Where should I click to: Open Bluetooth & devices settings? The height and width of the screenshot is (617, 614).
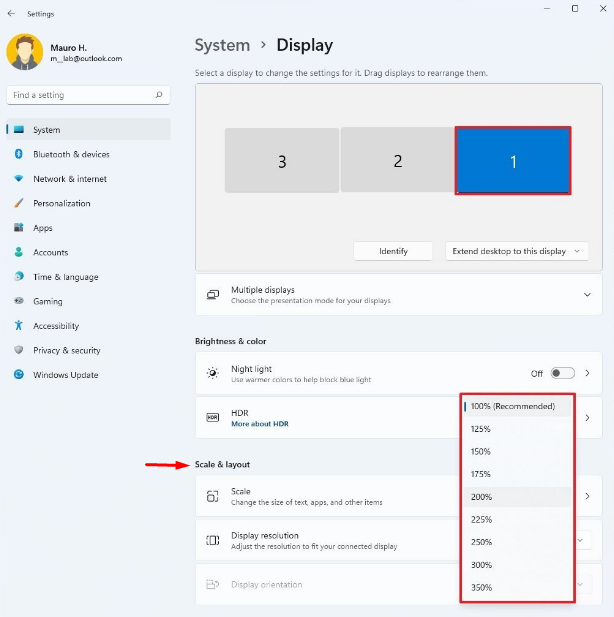[89, 154]
